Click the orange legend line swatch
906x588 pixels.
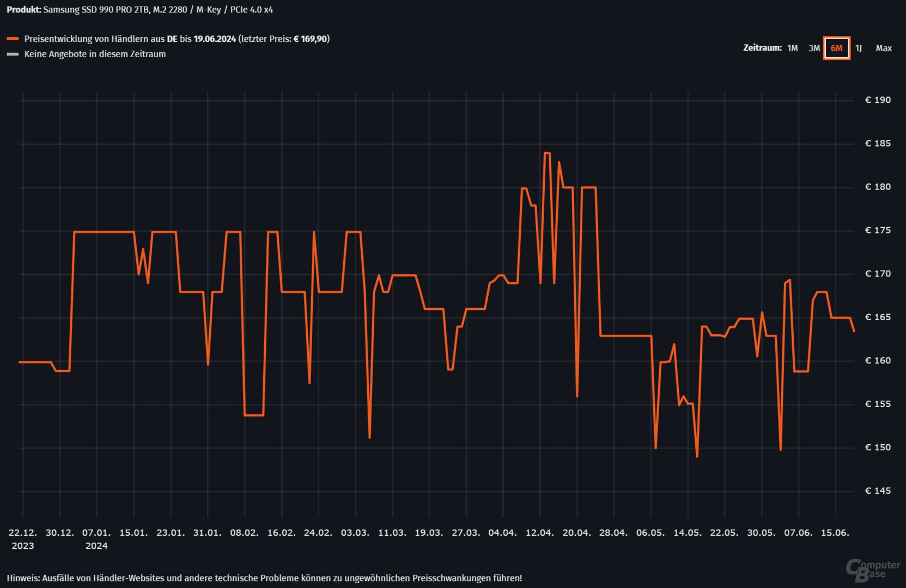coord(13,39)
